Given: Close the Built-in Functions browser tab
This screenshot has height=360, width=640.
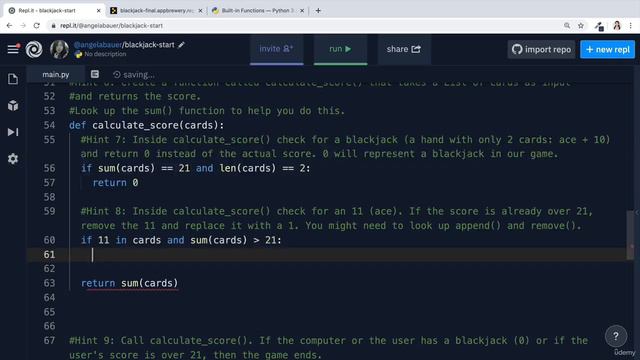Looking at the screenshot, I should [302, 11].
